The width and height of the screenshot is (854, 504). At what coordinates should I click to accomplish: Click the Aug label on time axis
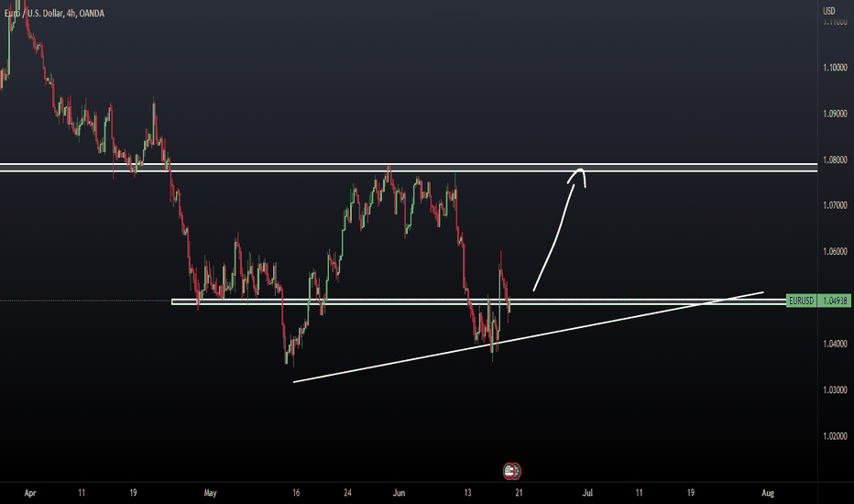[x=767, y=493]
